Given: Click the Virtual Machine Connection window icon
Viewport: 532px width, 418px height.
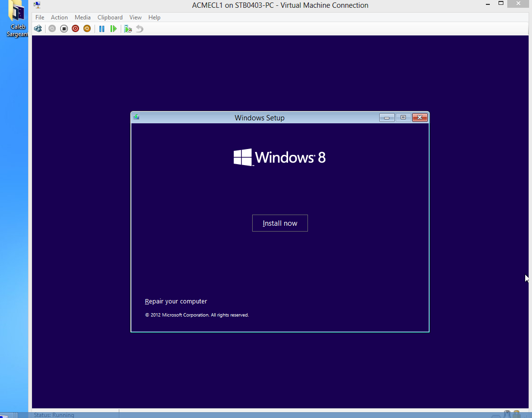Looking at the screenshot, I should coord(37,5).
